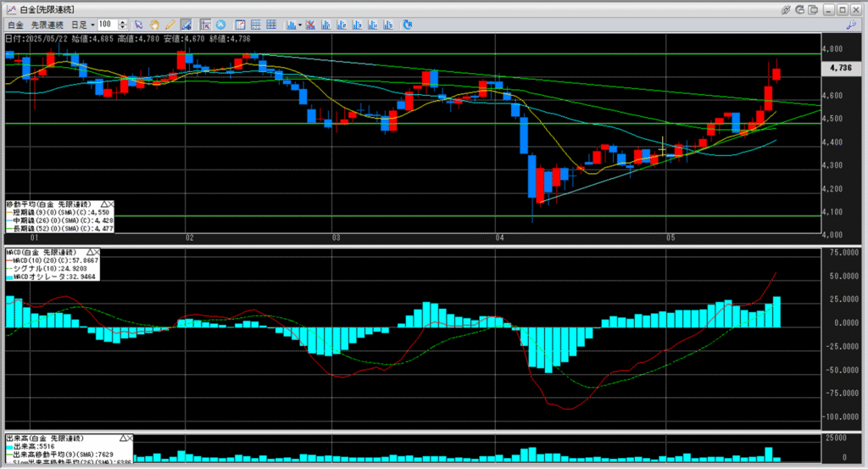Choose the pencil drawing tool
Screen dimensions: 868x469
tap(170, 25)
